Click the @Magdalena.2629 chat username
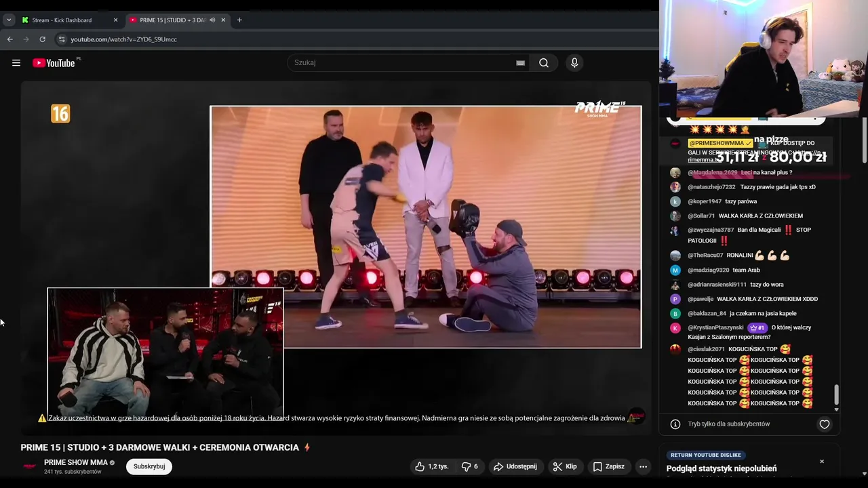 [712, 173]
